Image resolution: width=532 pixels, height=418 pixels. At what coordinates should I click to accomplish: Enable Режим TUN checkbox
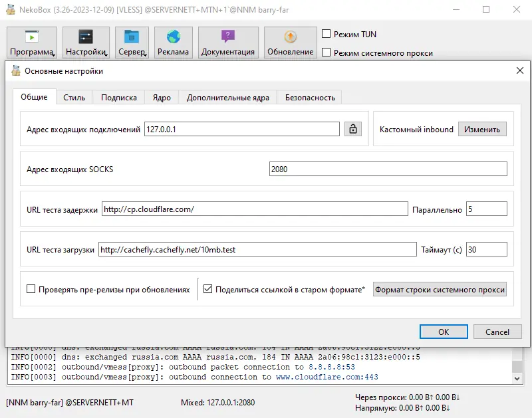[326, 34]
